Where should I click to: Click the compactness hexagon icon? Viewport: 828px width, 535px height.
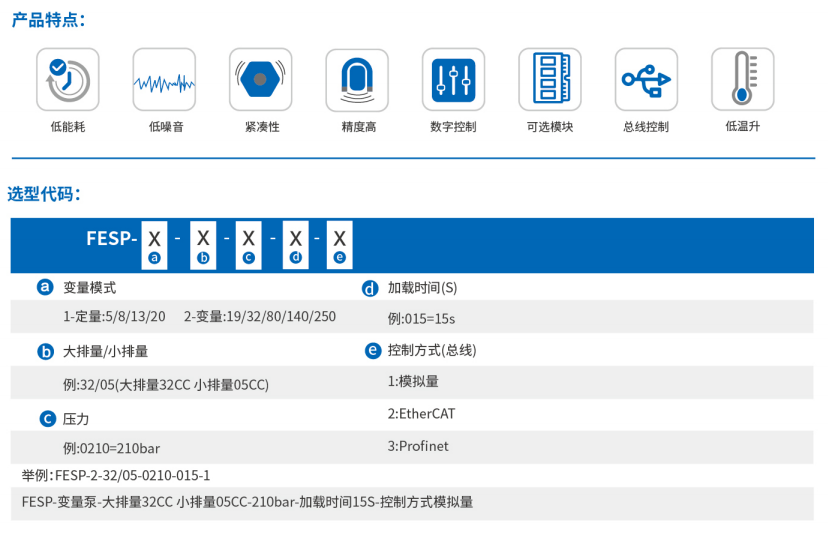(x=260, y=79)
